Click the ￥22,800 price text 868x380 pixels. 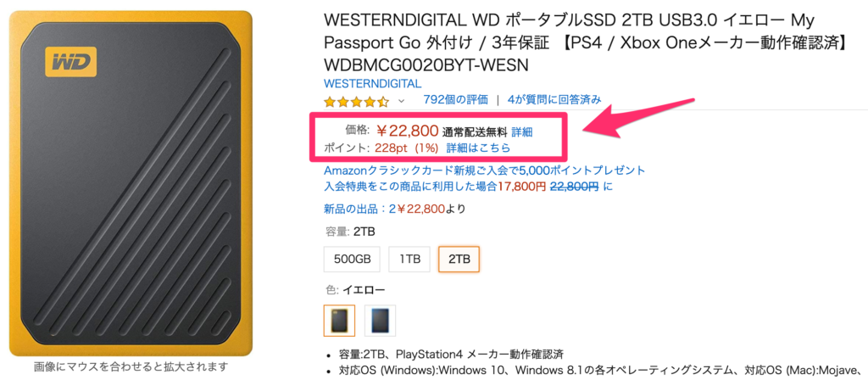point(408,131)
